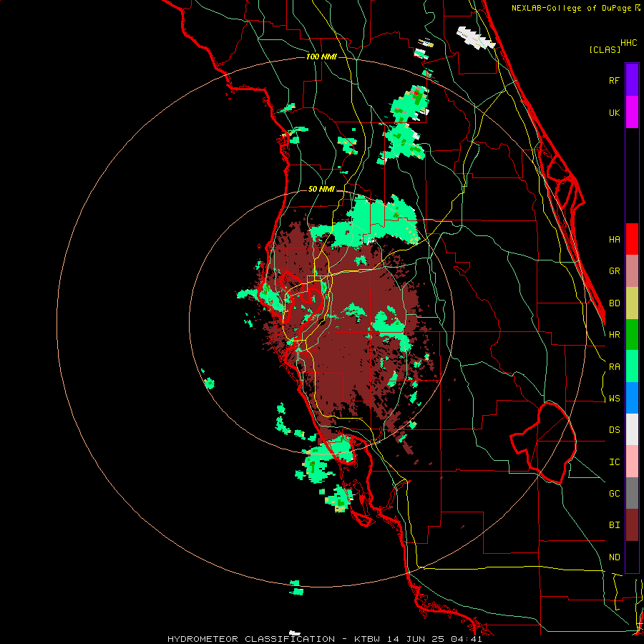
Task: Select the BD yellow legend swatch
Action: click(632, 303)
